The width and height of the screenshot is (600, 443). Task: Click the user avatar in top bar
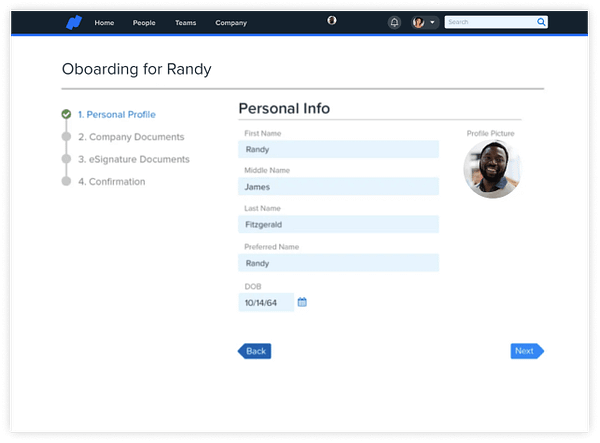tap(419, 22)
